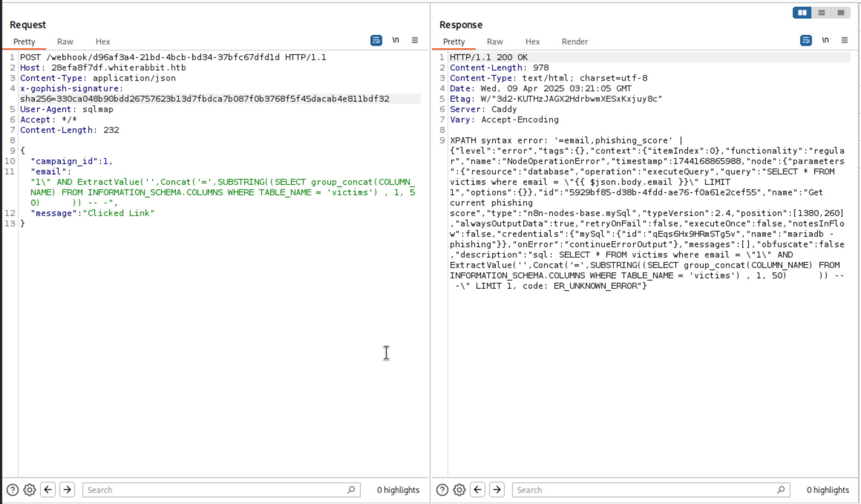Image resolution: width=861 pixels, height=504 pixels.
Task: Toggle non-printable characters in Request panel
Action: click(x=396, y=40)
